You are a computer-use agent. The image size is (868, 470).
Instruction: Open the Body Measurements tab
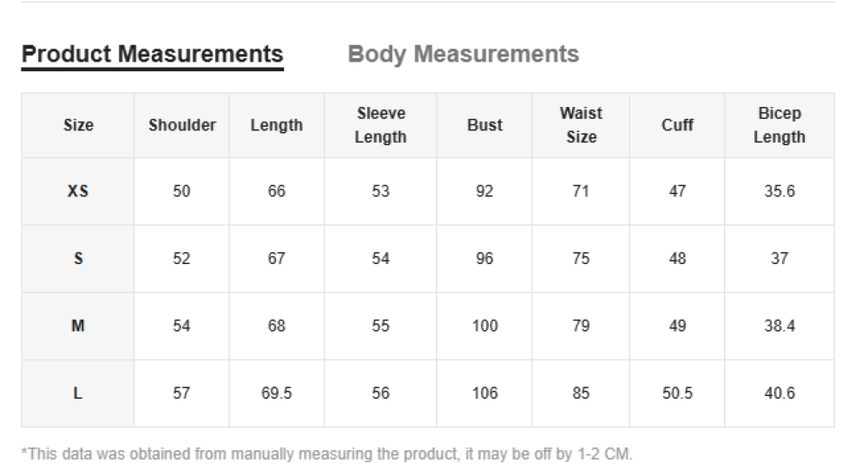tap(463, 54)
